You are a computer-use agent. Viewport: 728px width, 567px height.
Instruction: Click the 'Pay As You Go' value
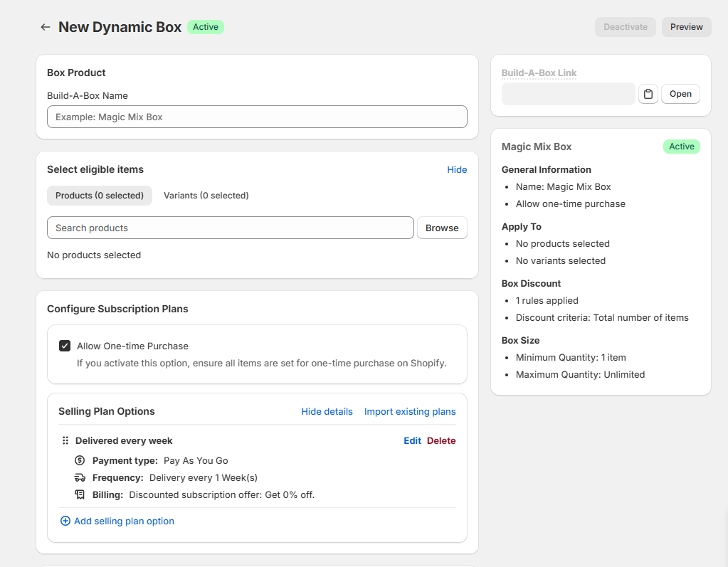196,461
